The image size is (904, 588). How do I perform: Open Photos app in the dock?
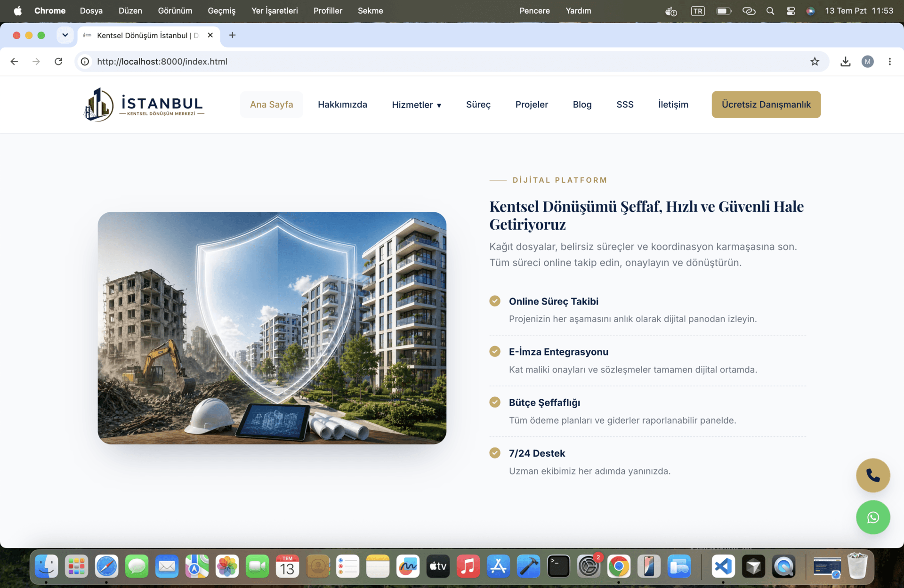227,566
